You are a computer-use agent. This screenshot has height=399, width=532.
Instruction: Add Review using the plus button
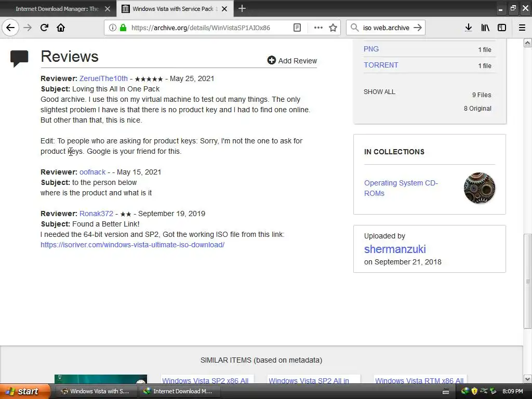click(292, 60)
